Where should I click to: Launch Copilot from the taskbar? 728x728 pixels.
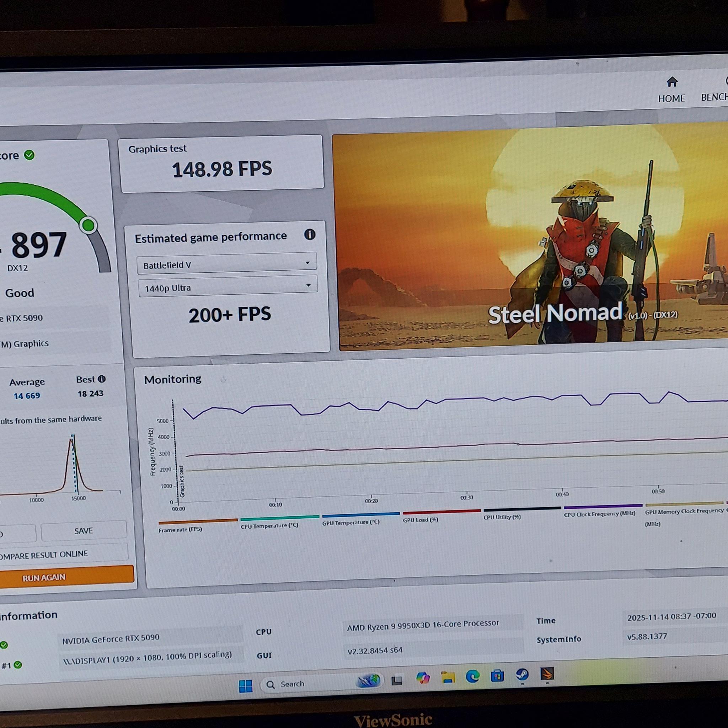422,678
